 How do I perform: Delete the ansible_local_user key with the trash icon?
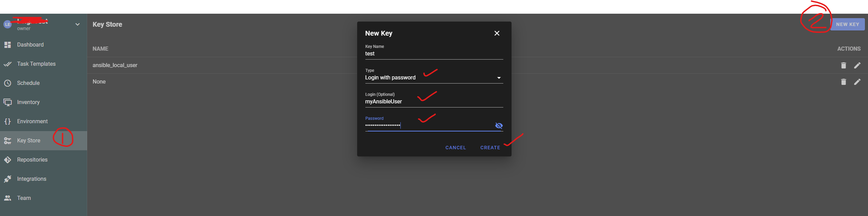844,65
